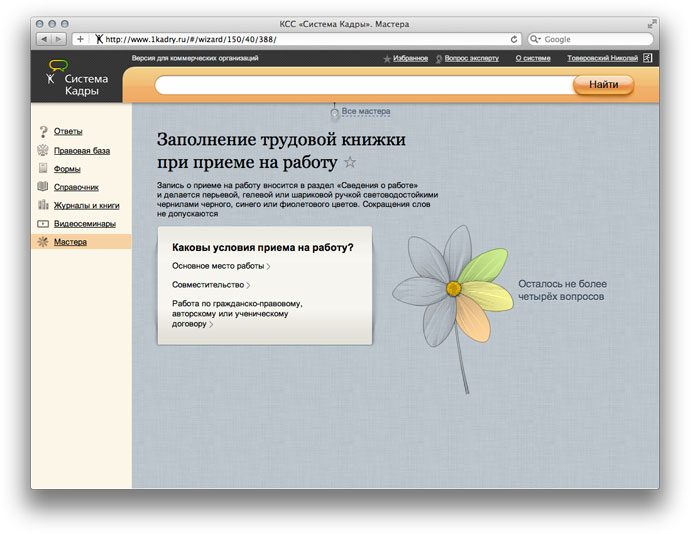Screen dimensions: 700x534
Task: Click the document icon beside Формы
Action: point(43,169)
